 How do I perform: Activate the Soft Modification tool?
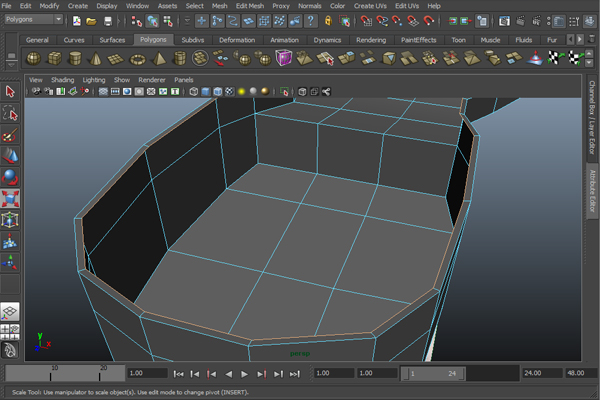click(10, 242)
